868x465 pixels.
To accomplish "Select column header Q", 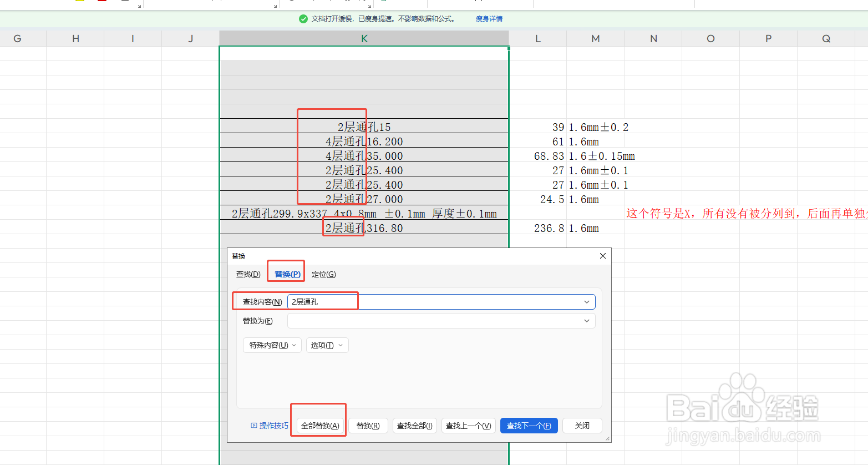I will point(826,38).
